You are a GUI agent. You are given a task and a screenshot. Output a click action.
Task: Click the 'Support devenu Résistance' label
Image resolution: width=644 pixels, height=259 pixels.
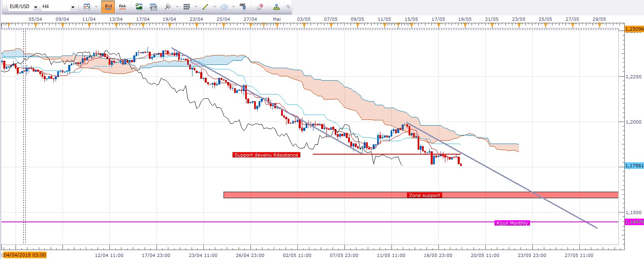pyautogui.click(x=266, y=155)
